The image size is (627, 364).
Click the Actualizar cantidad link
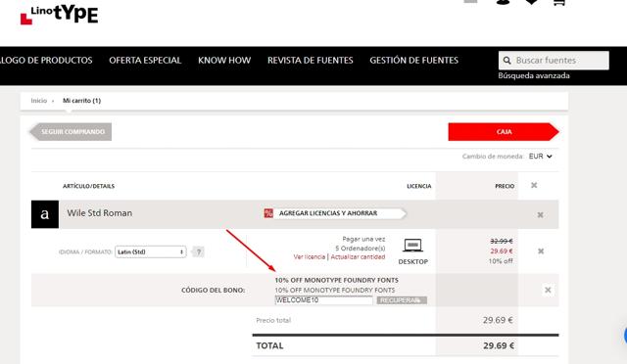tap(358, 257)
